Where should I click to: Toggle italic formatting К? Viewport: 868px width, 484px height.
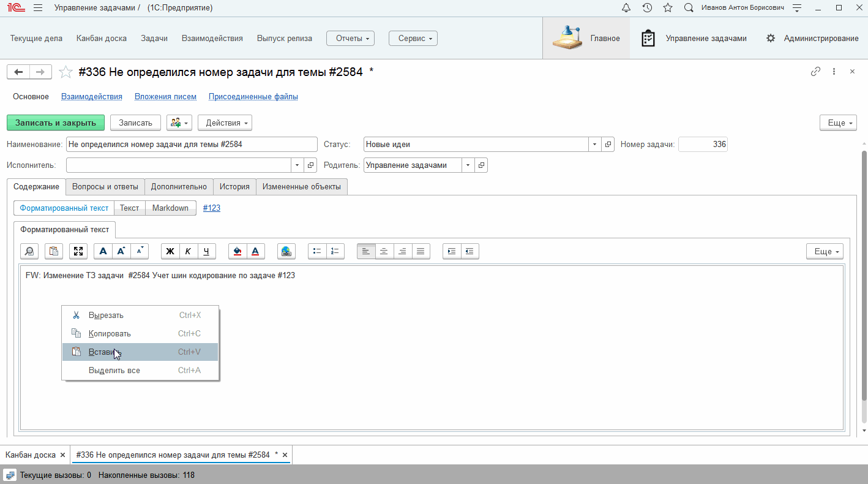click(189, 251)
